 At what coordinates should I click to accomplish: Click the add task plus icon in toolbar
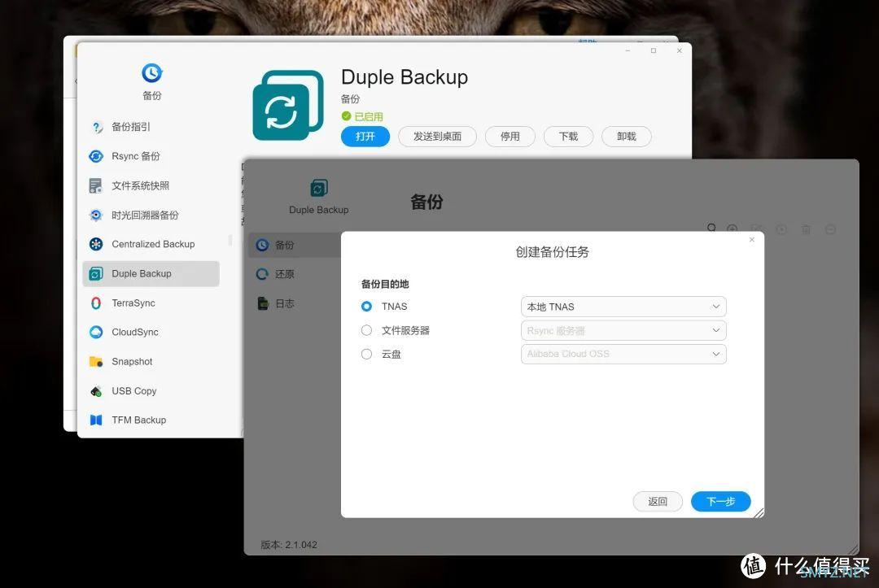coord(732,229)
